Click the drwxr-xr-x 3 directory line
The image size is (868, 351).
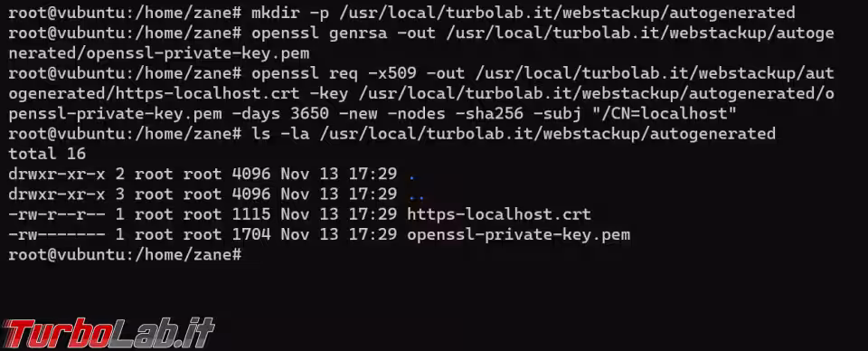(216, 194)
